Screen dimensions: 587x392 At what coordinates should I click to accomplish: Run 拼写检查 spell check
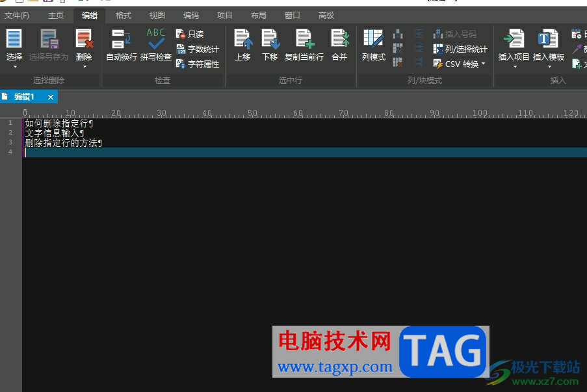point(156,46)
